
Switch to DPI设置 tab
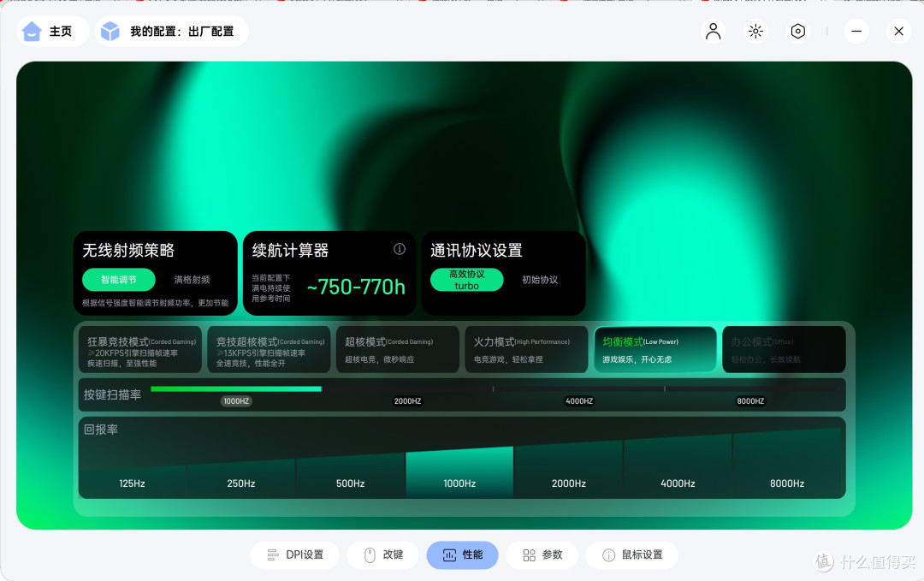pyautogui.click(x=294, y=555)
